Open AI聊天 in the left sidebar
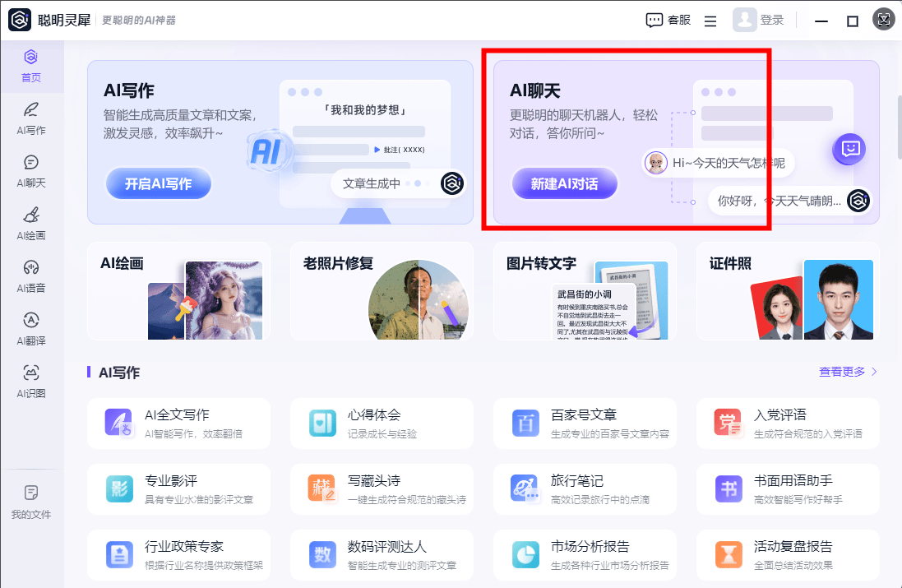This screenshot has width=902, height=588. 31,171
